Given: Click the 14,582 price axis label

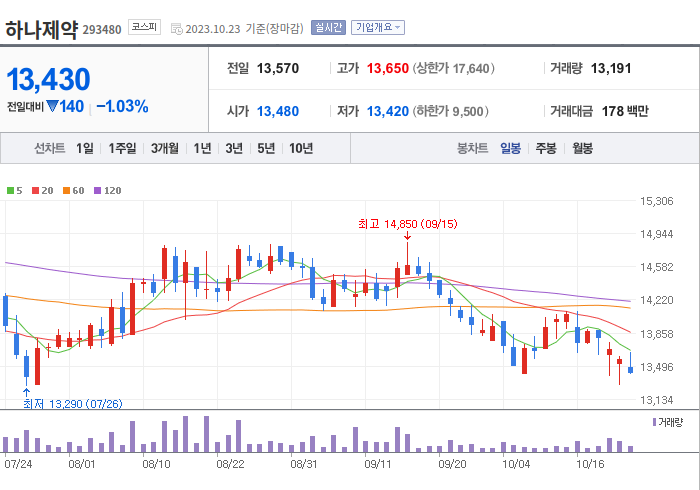Looking at the screenshot, I should 656,267.
